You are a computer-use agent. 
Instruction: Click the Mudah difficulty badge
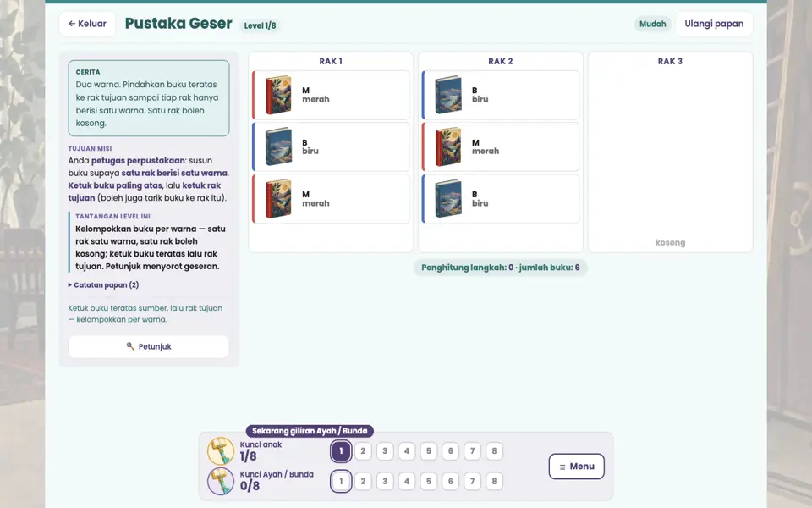(x=652, y=24)
